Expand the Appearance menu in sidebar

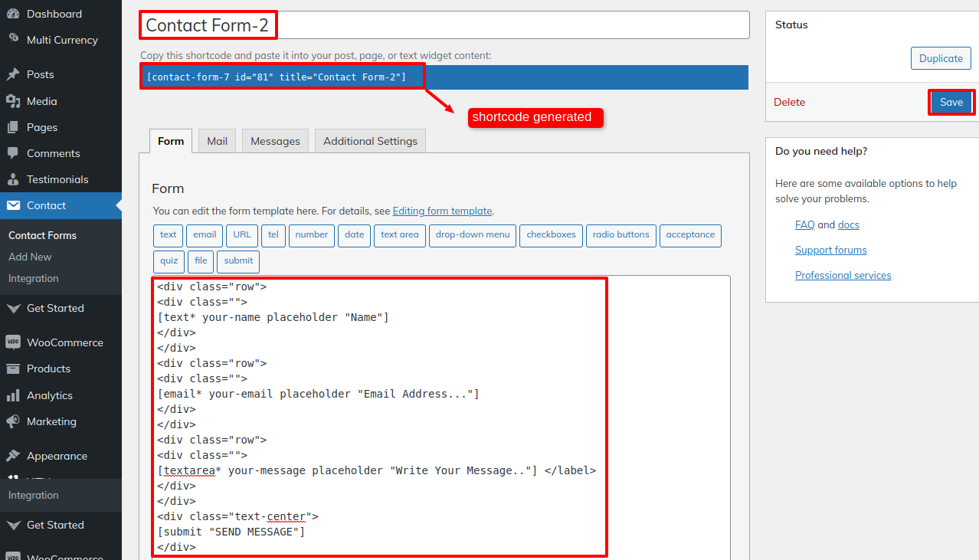[57, 456]
